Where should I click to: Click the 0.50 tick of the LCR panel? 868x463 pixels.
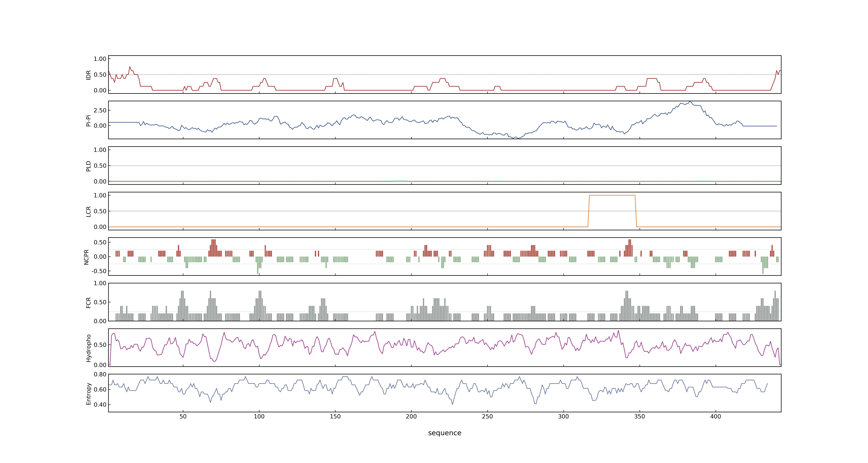[100, 211]
